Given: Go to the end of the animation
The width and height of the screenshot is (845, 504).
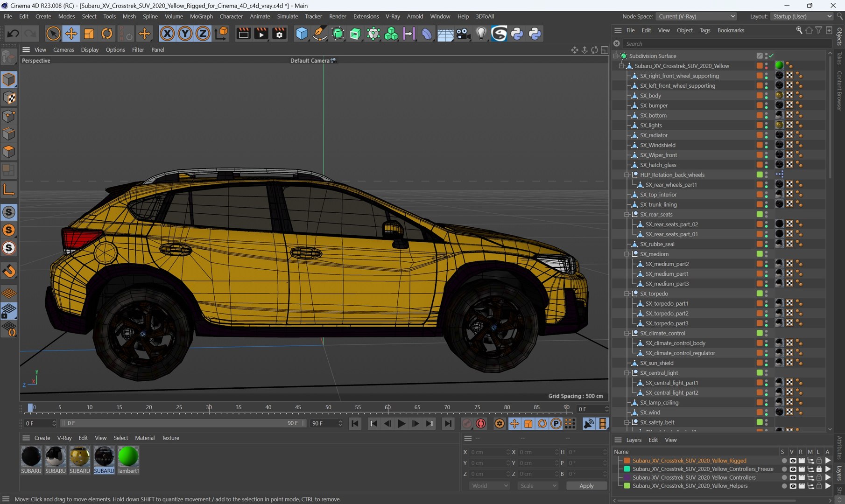Looking at the screenshot, I should (448, 424).
